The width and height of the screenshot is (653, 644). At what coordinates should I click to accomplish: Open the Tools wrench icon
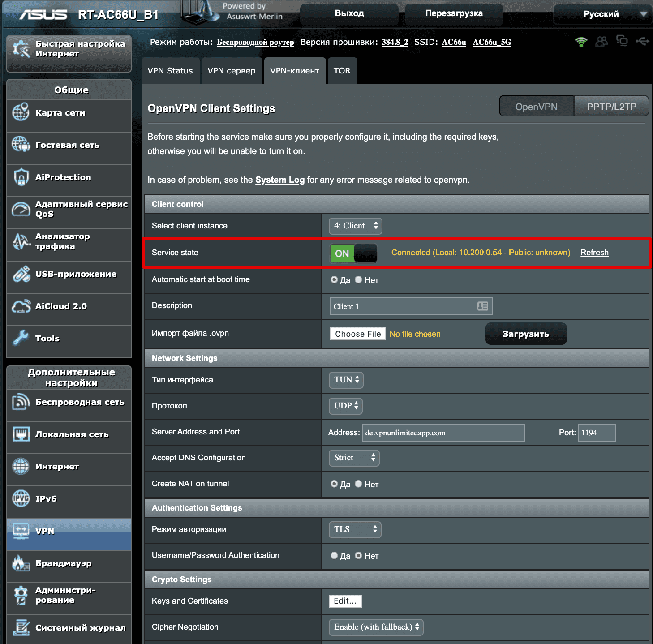point(21,338)
